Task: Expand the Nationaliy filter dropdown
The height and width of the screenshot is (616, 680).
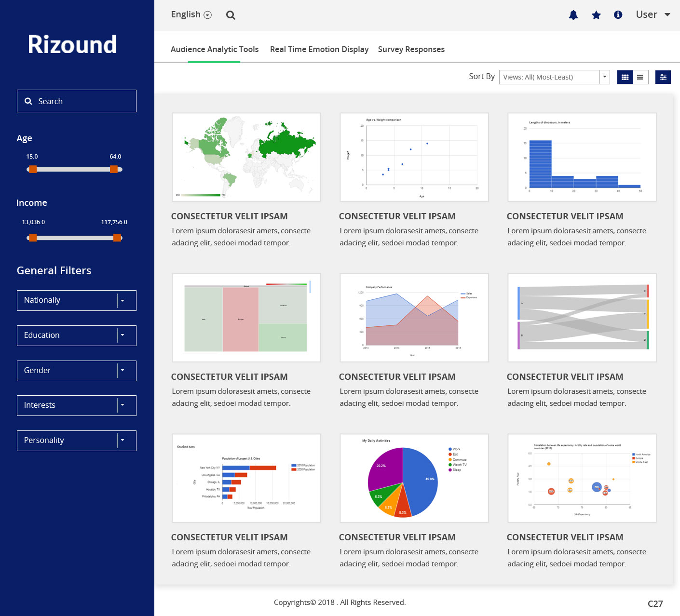Action: pyautogui.click(x=77, y=300)
